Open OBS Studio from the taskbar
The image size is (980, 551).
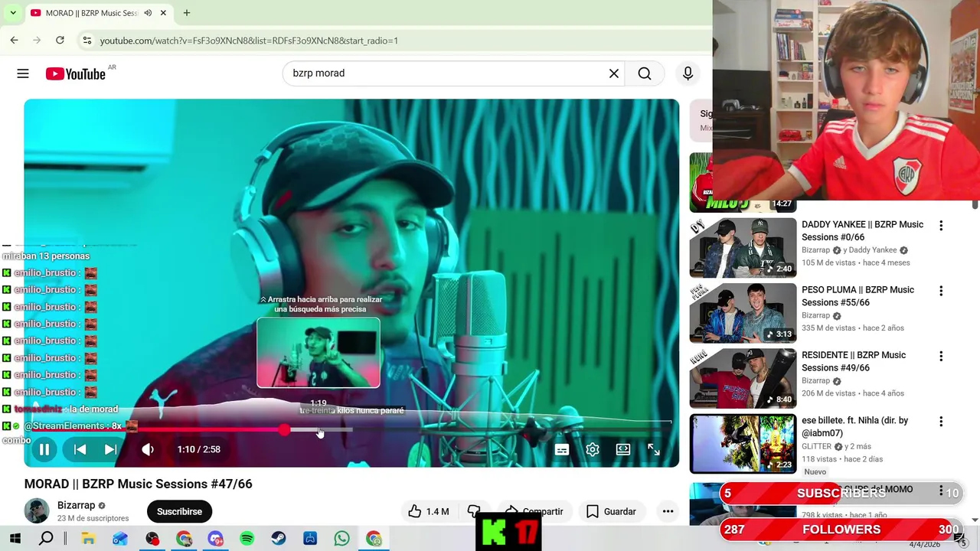[152, 539]
